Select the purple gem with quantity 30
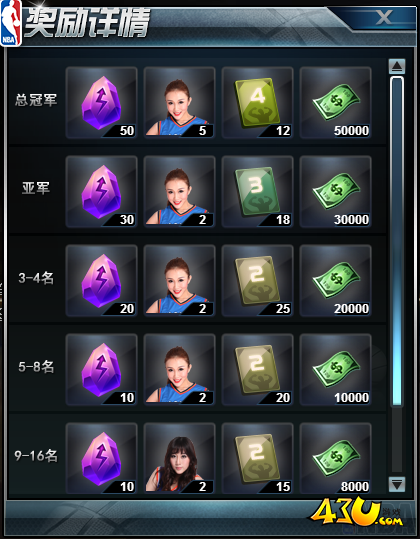The height and width of the screenshot is (539, 420). 101,191
